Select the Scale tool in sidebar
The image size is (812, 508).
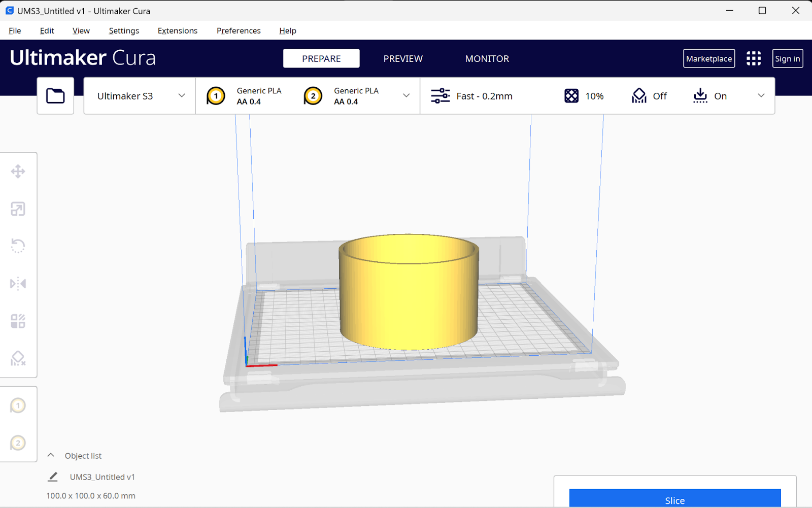click(x=18, y=209)
